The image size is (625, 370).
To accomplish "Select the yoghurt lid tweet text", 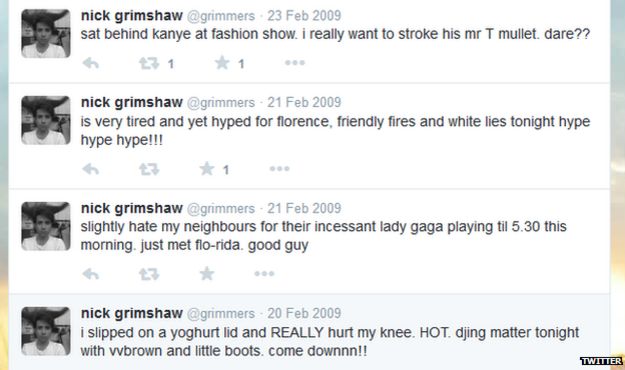I will [x=330, y=342].
